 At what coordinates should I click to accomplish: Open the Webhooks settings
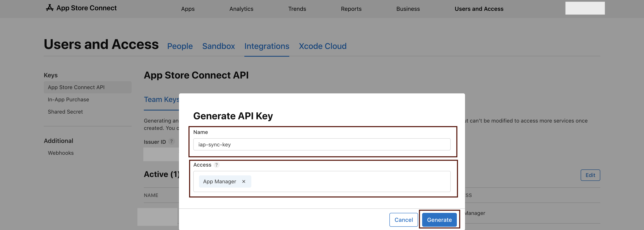tap(61, 153)
